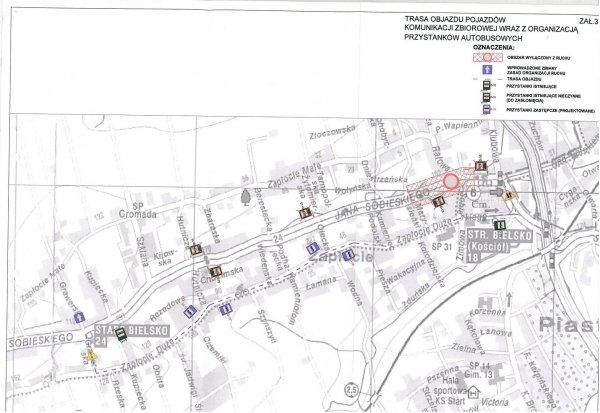600x413 pixels.
Task: Click the Wołyńska street label
Action: [x=353, y=188]
